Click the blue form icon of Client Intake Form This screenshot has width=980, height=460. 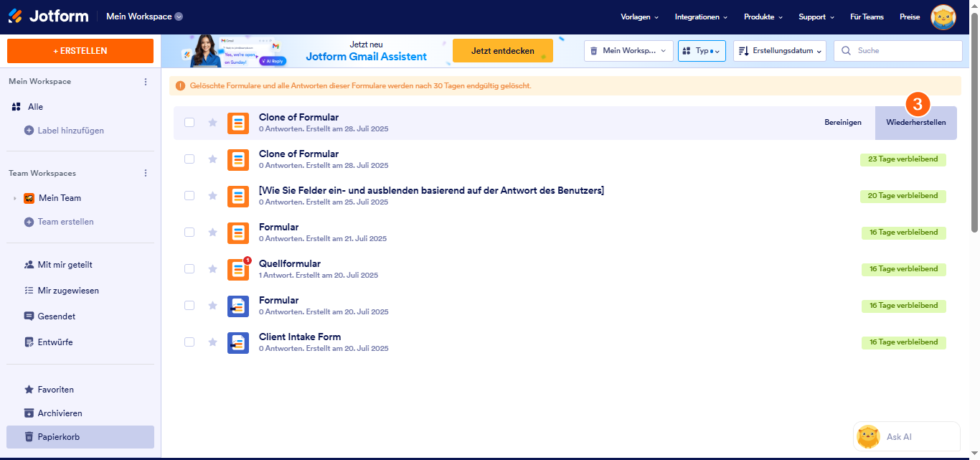click(238, 343)
